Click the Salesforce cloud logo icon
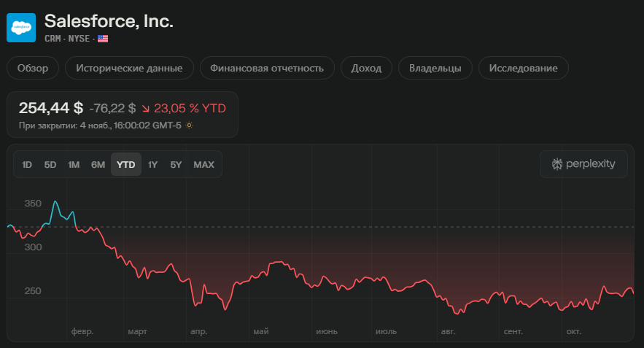The image size is (644, 348). 21,27
